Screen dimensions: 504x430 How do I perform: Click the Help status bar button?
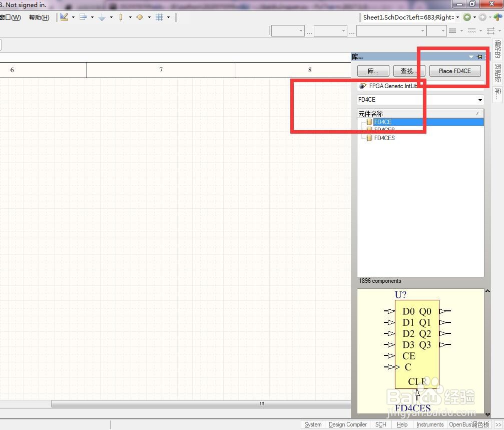(x=402, y=424)
